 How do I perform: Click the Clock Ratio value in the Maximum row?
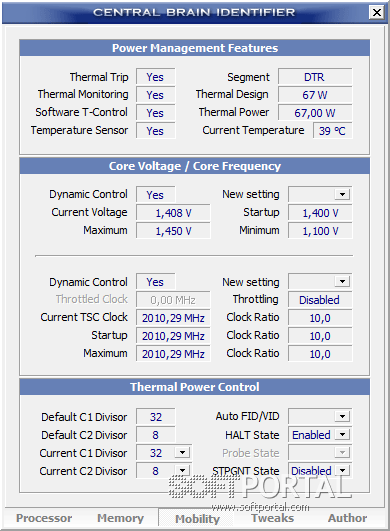320,354
